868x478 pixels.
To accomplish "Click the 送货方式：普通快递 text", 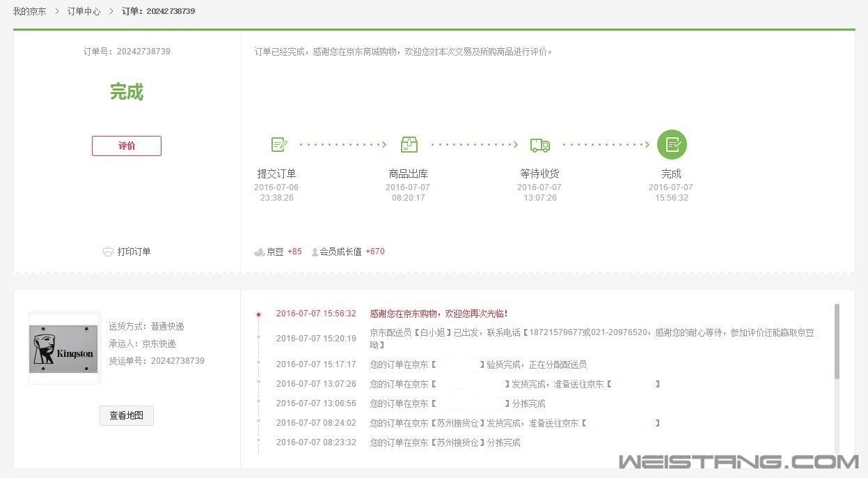I will coord(146,326).
